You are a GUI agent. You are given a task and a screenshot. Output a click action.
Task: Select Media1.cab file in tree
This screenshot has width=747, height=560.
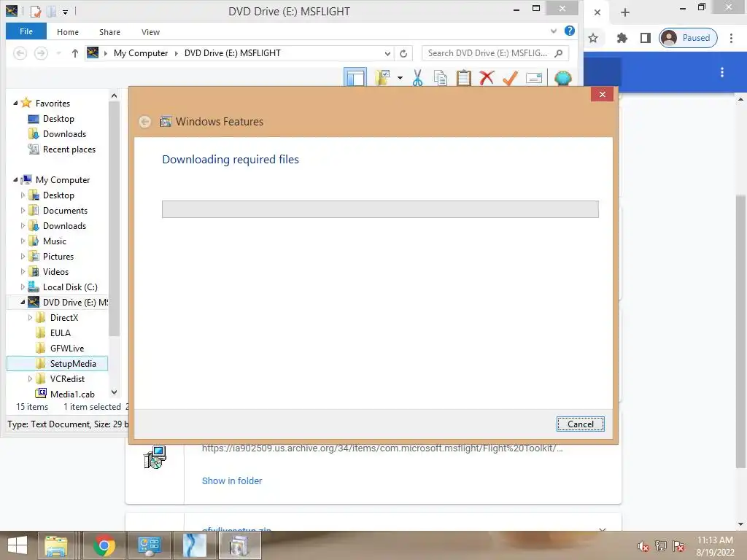[72, 394]
